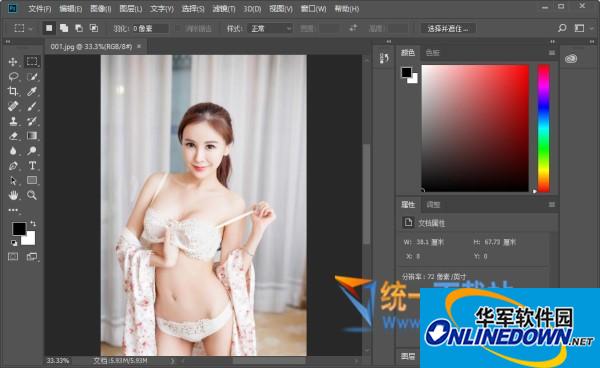Select the History Brush tool
Viewport: 600px width, 368px height.
coord(32,121)
